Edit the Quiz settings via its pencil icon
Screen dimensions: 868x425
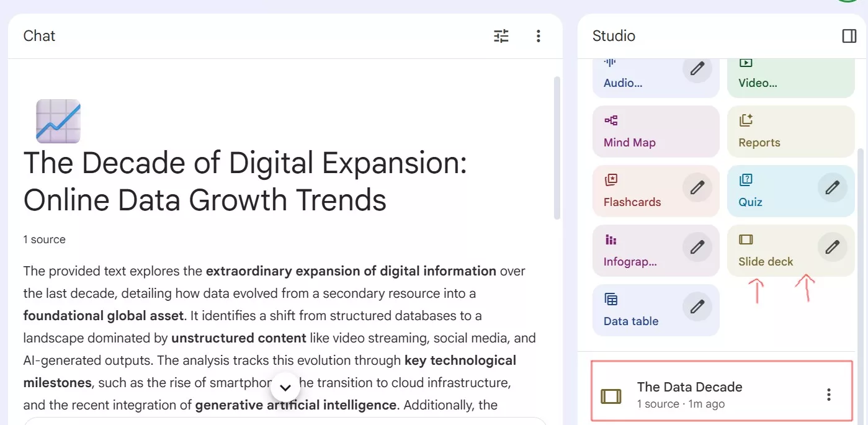(832, 187)
